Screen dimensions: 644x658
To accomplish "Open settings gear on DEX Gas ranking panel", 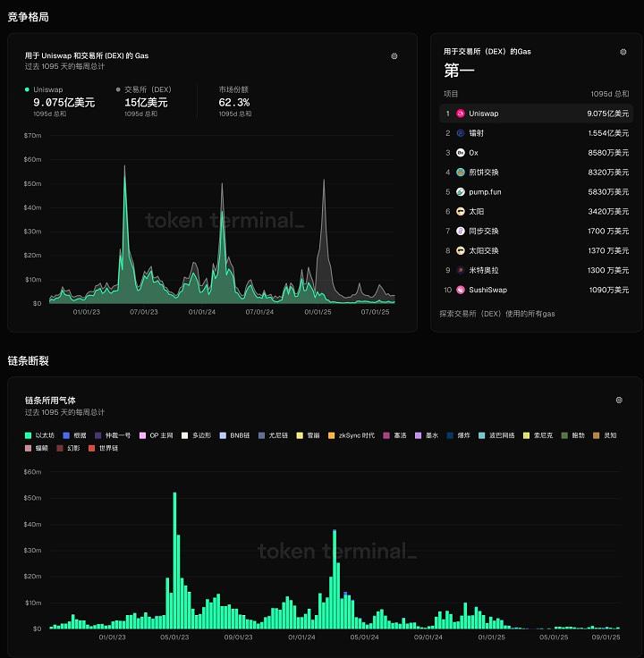I will point(623,52).
